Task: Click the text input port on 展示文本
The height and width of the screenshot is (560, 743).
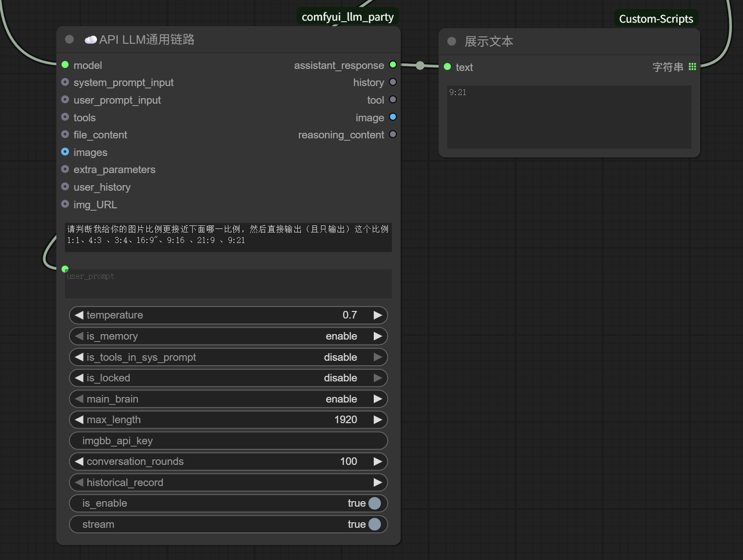Action: tap(447, 67)
